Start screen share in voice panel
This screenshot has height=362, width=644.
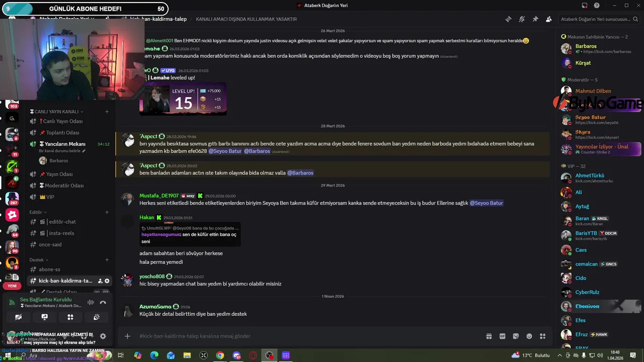click(44, 317)
